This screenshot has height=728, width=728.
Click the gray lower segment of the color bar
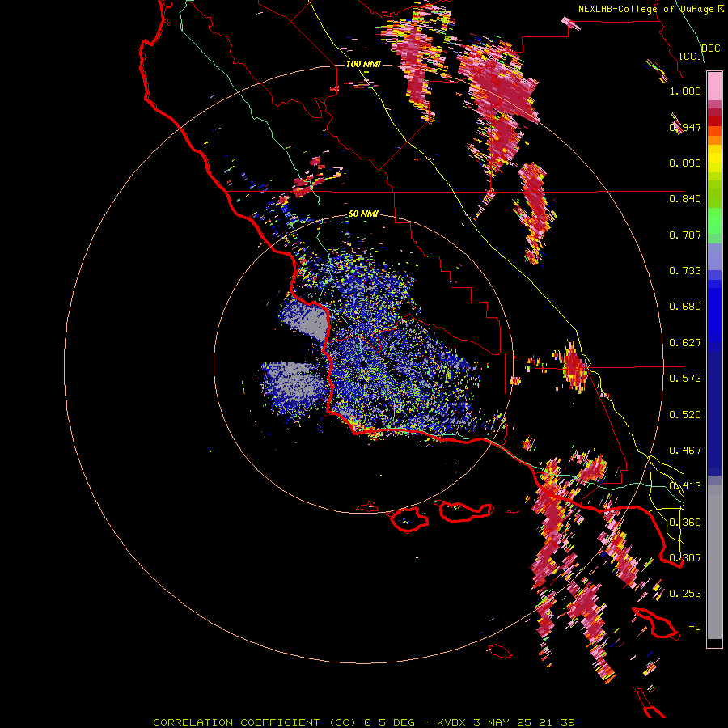point(714,562)
